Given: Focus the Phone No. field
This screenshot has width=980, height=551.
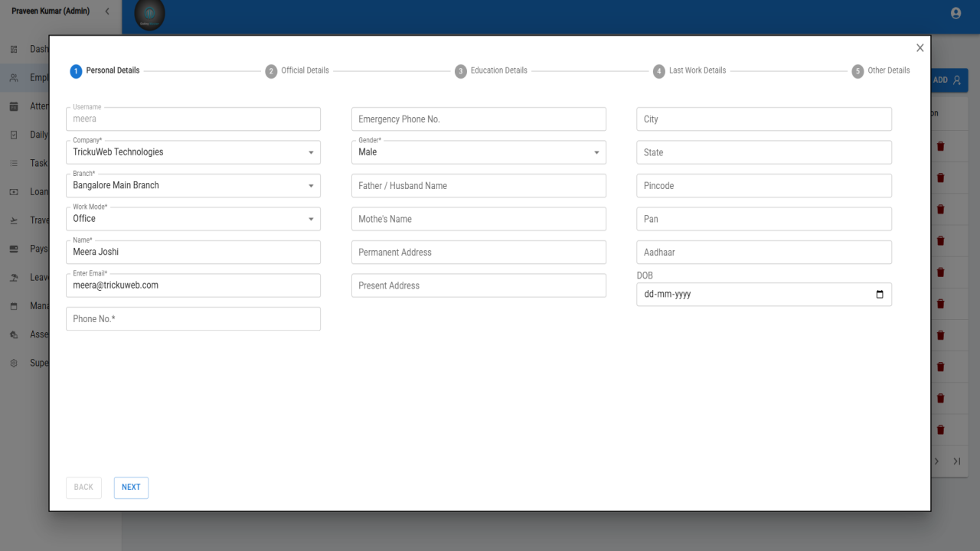Looking at the screenshot, I should coord(193,318).
